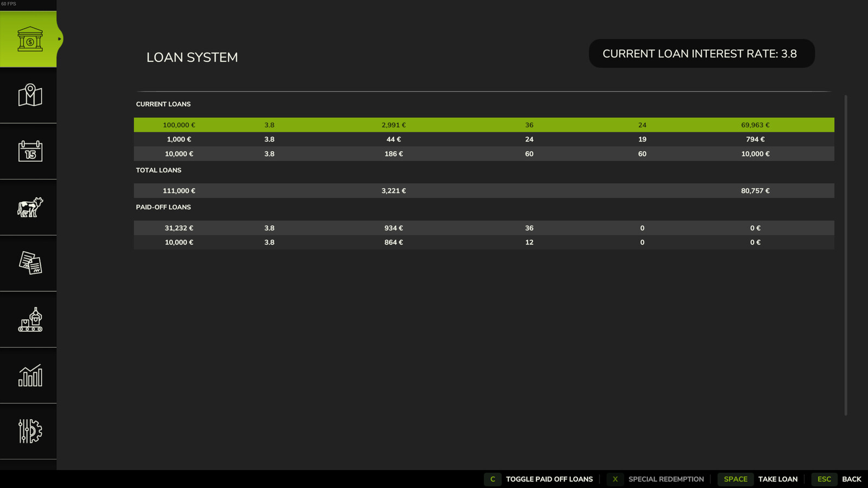Screen dimensions: 868x488
Task: Open the bank loan system tab
Action: (29, 39)
